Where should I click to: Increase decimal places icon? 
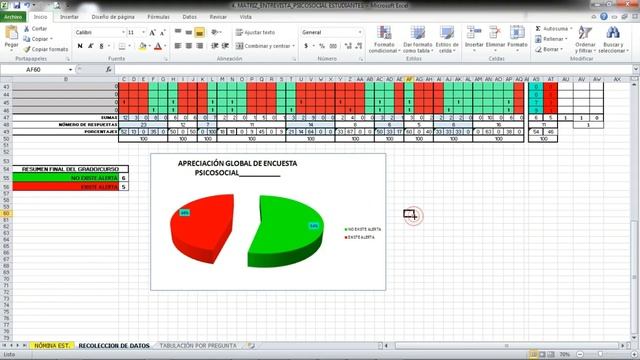(x=348, y=46)
